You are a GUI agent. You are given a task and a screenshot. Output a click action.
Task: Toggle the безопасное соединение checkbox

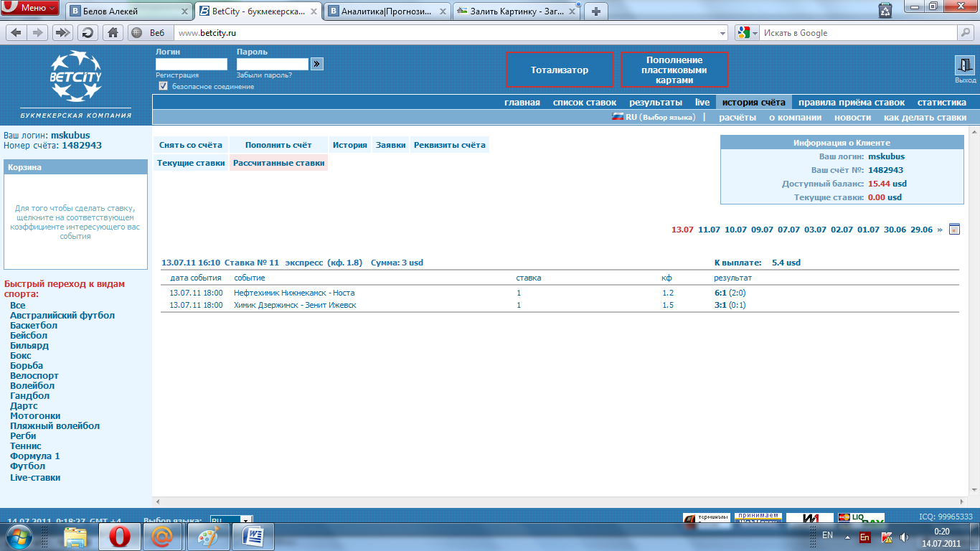click(x=163, y=86)
